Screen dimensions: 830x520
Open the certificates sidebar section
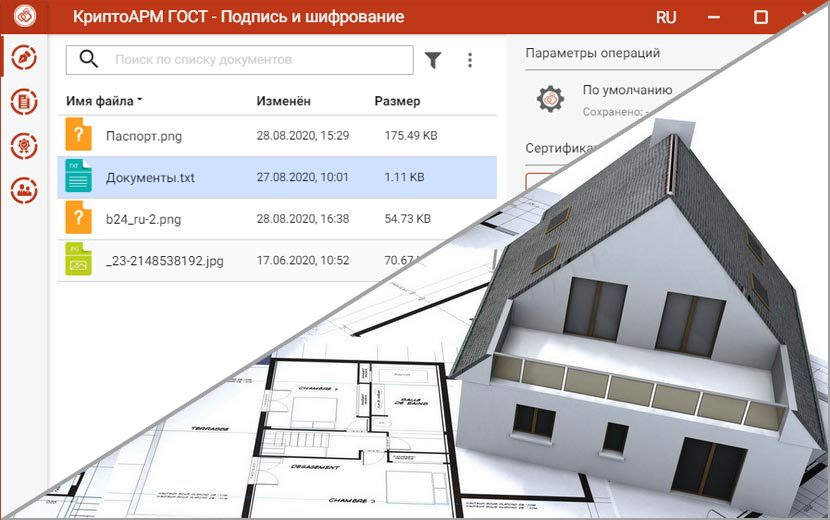pyautogui.click(x=24, y=146)
